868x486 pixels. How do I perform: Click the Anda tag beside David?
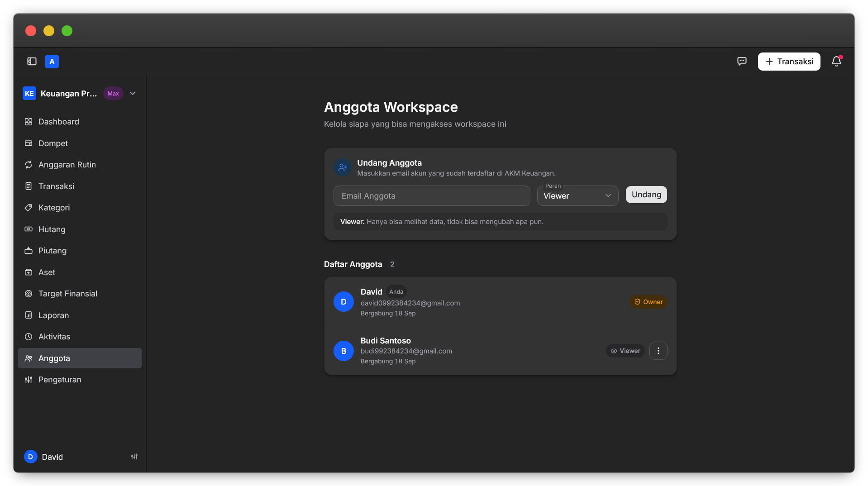396,292
